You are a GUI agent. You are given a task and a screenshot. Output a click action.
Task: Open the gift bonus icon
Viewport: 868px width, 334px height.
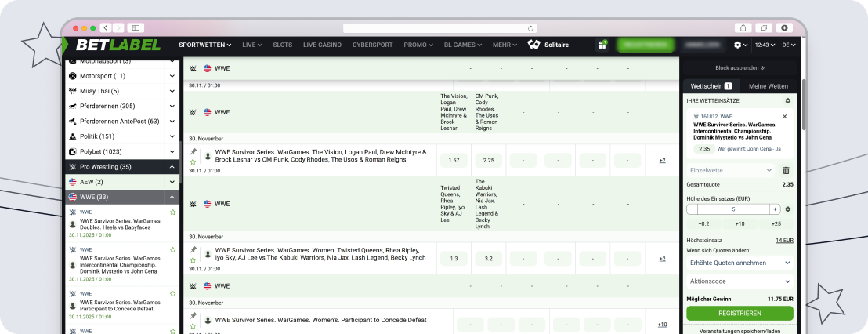pyautogui.click(x=602, y=45)
